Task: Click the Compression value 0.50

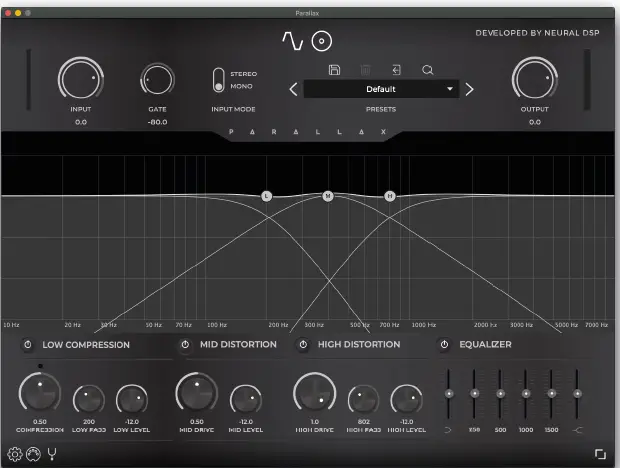Action: pos(40,422)
